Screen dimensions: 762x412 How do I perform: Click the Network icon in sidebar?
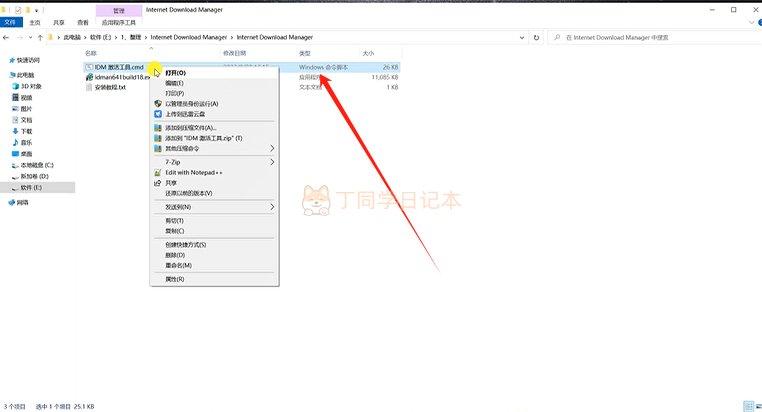[12, 203]
